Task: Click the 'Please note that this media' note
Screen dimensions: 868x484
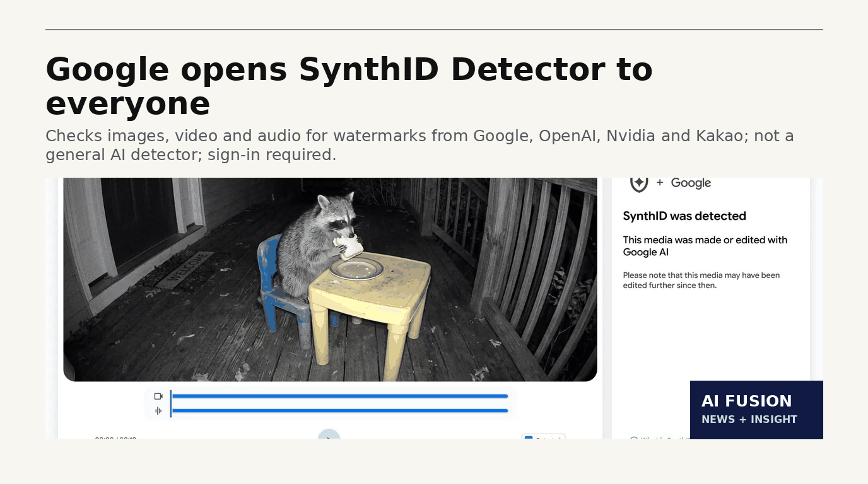Action: click(x=701, y=280)
